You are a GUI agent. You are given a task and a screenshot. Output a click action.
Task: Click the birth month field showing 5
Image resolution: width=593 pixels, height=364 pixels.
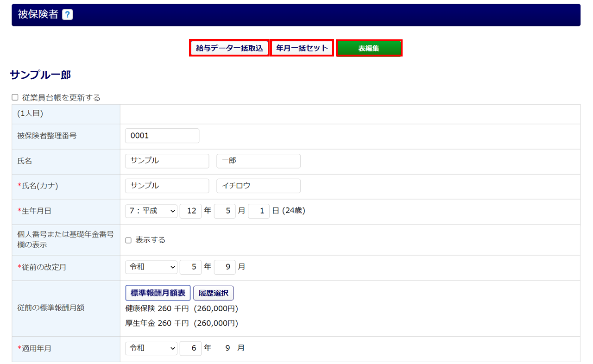point(225,211)
